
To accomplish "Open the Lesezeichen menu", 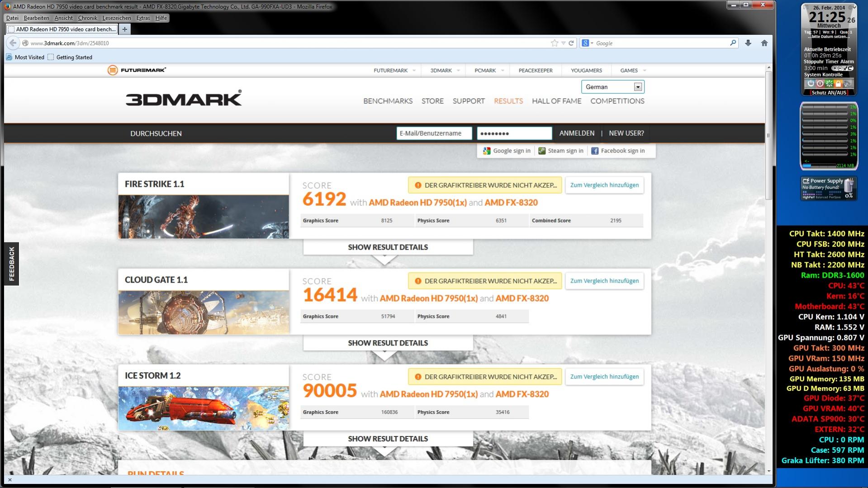I will pyautogui.click(x=117, y=18).
